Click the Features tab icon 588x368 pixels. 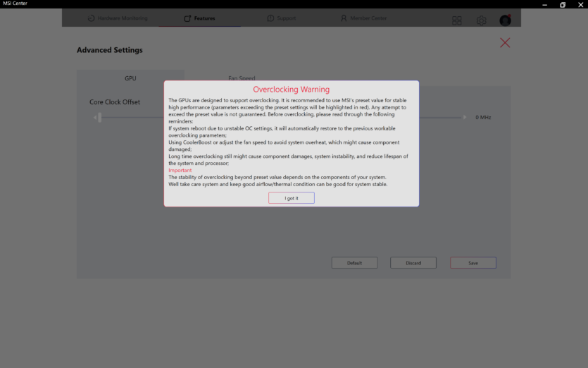(187, 18)
